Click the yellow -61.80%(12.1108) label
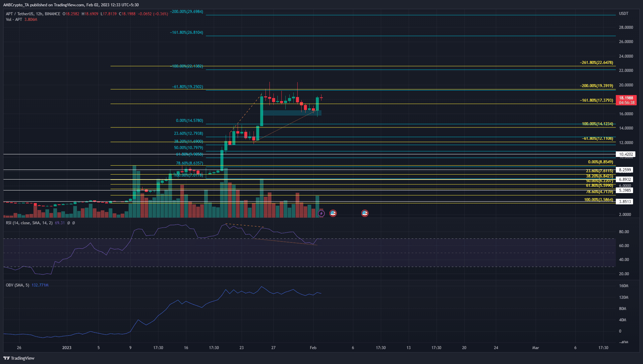643x364 pixels. point(598,138)
